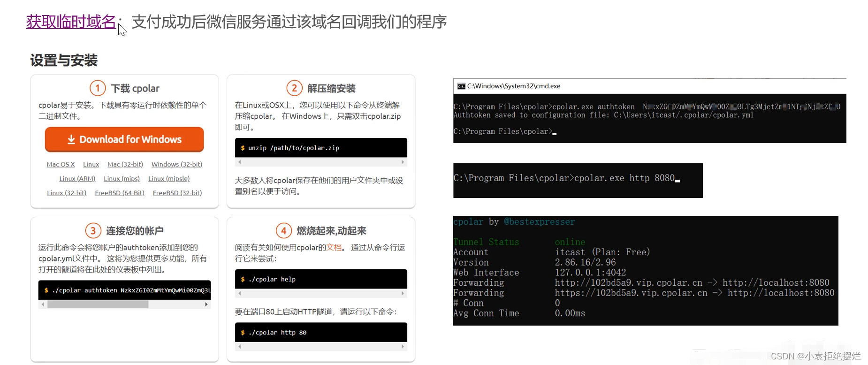Image resolution: width=868 pixels, height=365 pixels.
Task: Open the Linux (ARM) download link
Action: click(77, 179)
